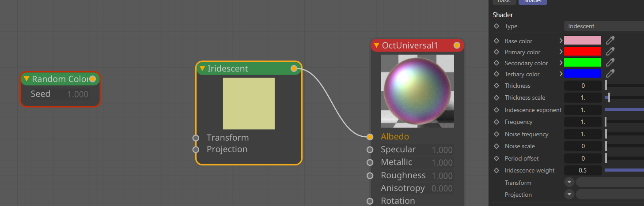Image resolution: width=644 pixels, height=206 pixels.
Task: Toggle the Frequency keyframe diamond
Action: 496,122
